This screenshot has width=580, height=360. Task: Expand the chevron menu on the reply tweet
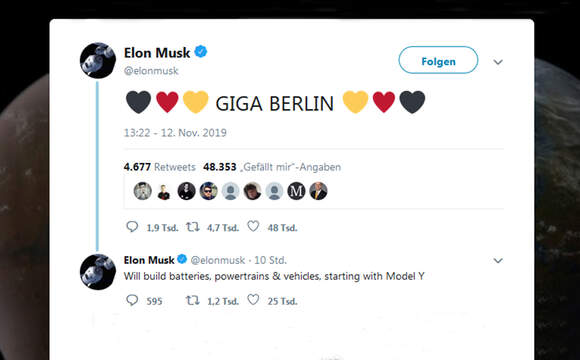498,260
